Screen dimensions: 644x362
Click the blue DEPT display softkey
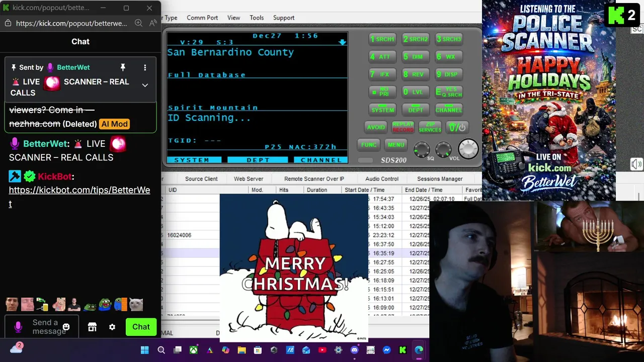coord(258,160)
